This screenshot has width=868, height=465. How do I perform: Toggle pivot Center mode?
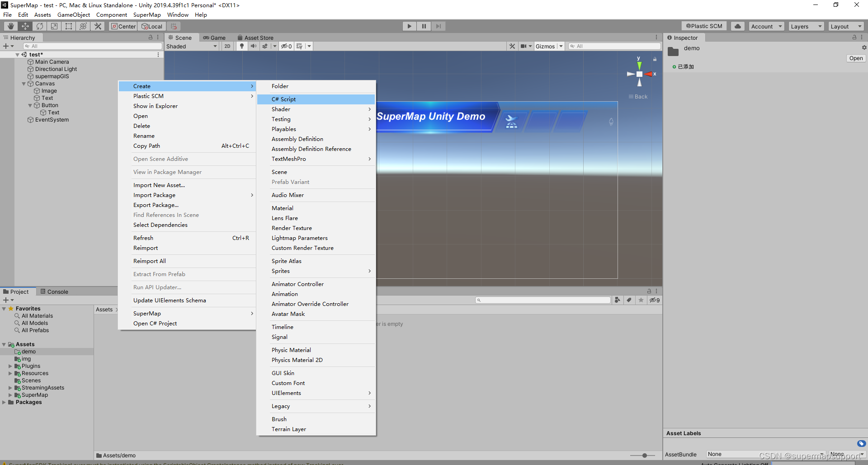point(123,26)
